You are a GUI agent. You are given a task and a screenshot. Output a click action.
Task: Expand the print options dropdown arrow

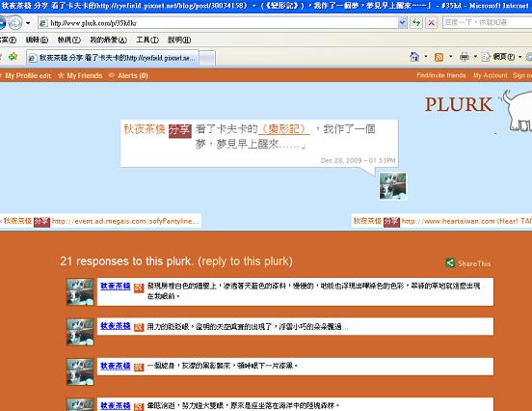[475, 57]
